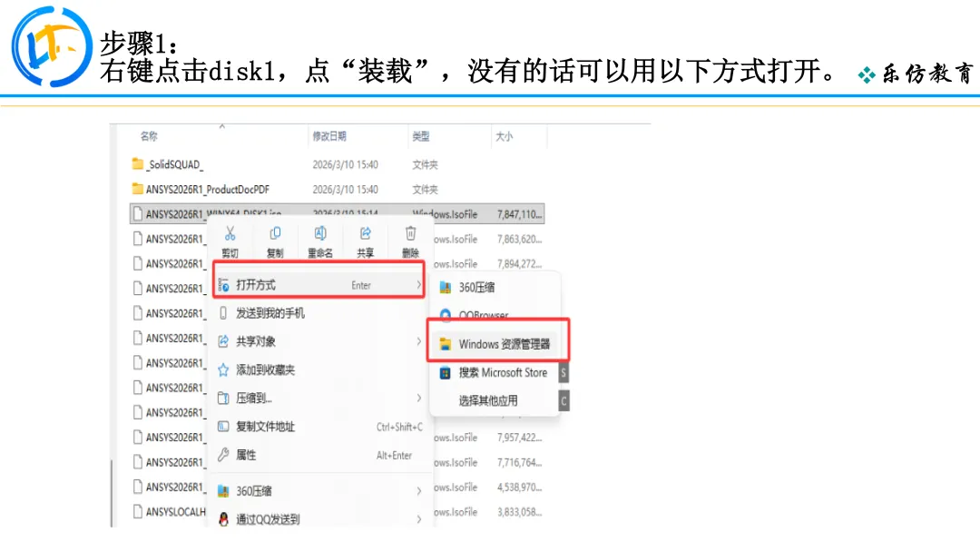Viewport: 980px width, 552px height.
Task: Click the QQ penguin icon for 通过QQ发送到
Action: tap(223, 519)
